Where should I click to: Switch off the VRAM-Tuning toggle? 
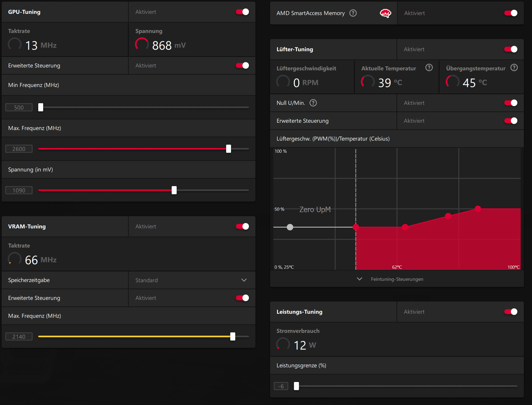[242, 226]
